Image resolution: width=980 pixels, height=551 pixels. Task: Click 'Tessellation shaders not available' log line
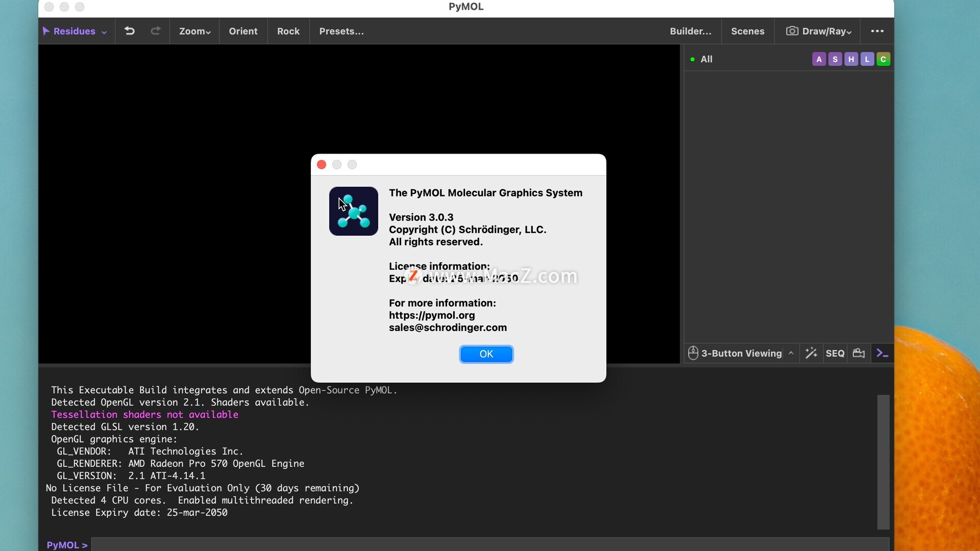click(144, 414)
